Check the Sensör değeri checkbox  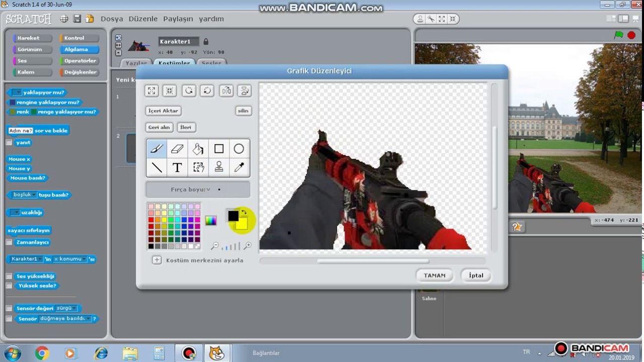point(9,308)
